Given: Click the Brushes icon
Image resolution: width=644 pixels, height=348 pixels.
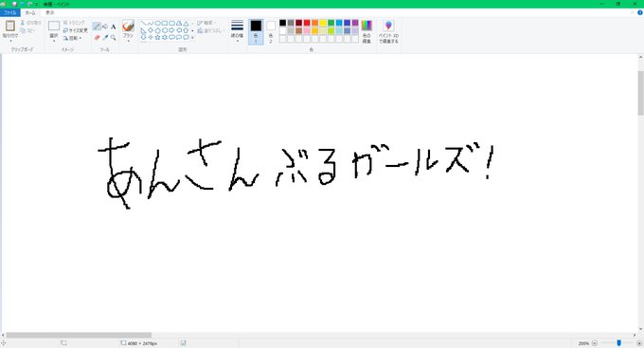Looking at the screenshot, I should [128, 26].
